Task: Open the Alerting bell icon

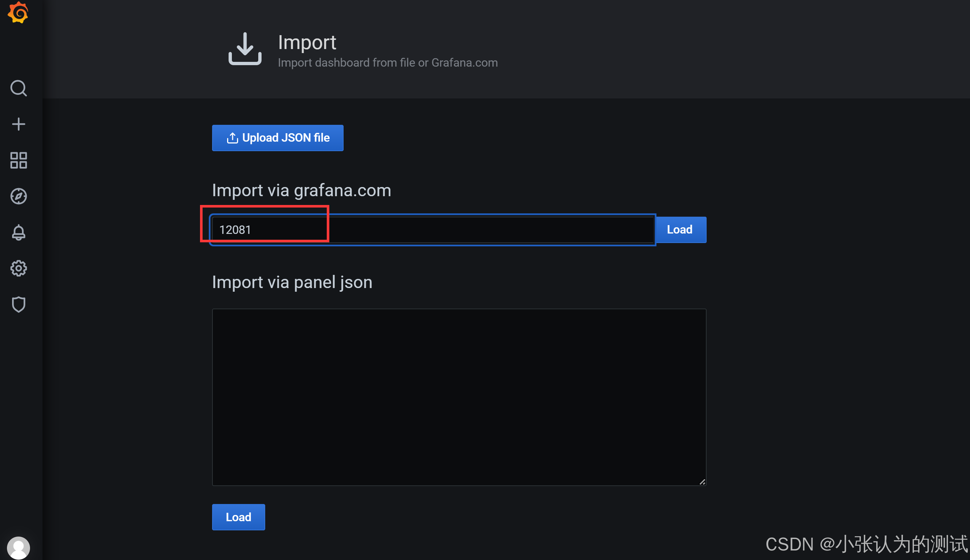Action: point(18,232)
